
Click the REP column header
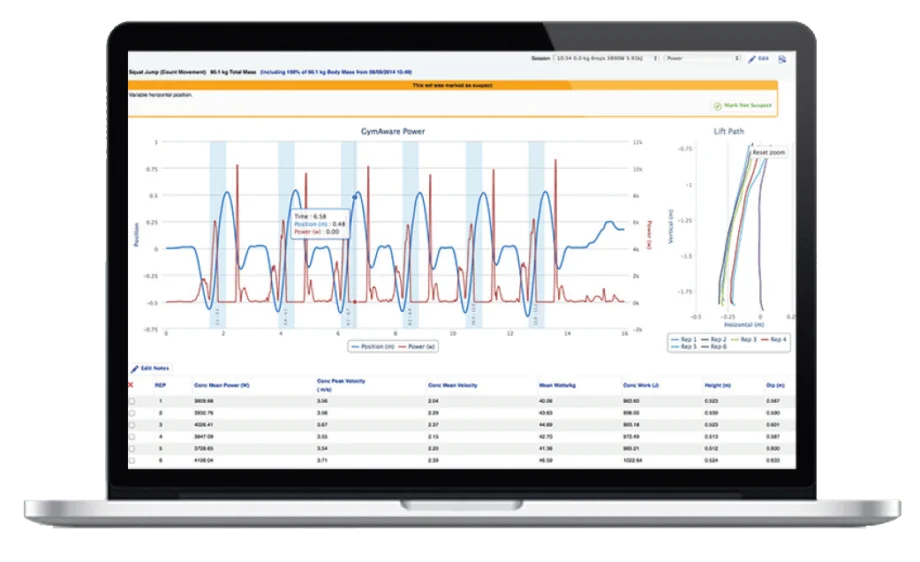coord(160,385)
